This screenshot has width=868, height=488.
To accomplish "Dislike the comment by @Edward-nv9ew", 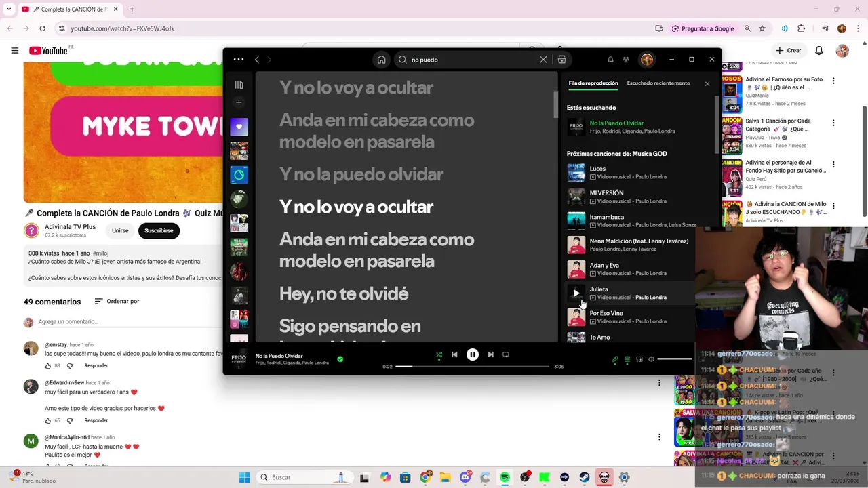I will click(69, 421).
